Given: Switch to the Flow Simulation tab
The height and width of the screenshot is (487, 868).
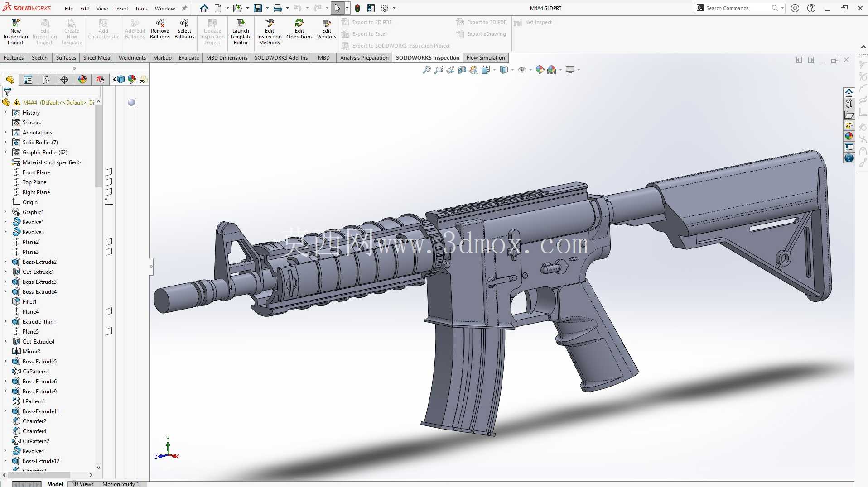Looking at the screenshot, I should pos(486,58).
